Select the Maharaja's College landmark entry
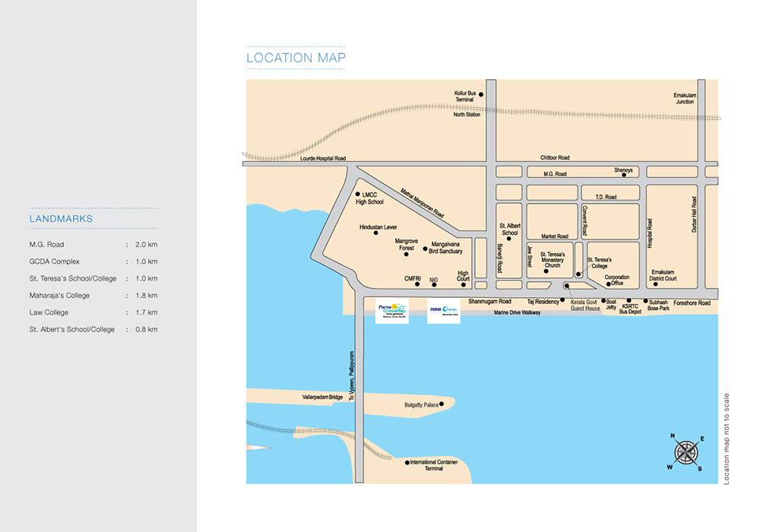The width and height of the screenshot is (760, 532). click(59, 296)
